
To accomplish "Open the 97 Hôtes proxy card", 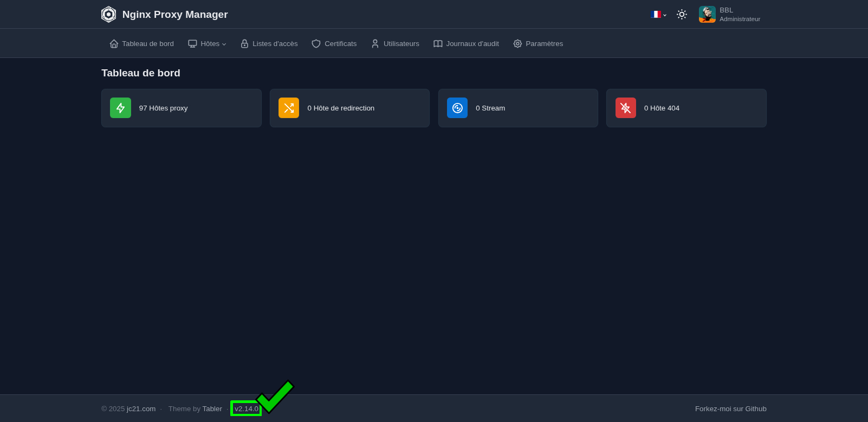I will (x=182, y=108).
